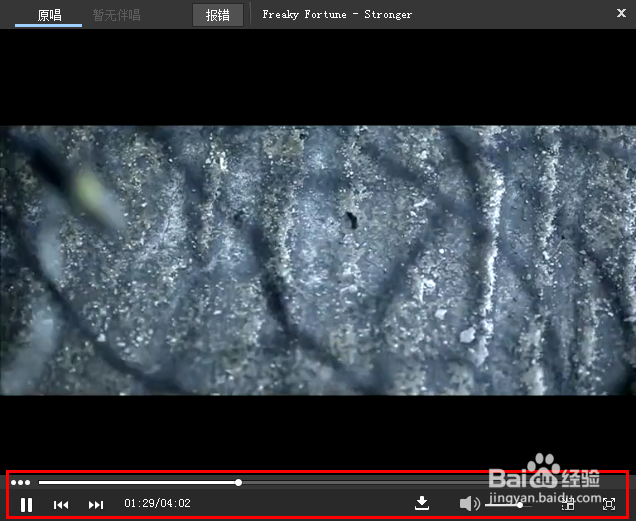
Task: Click the playback progress bar handle
Action: pyautogui.click(x=238, y=482)
